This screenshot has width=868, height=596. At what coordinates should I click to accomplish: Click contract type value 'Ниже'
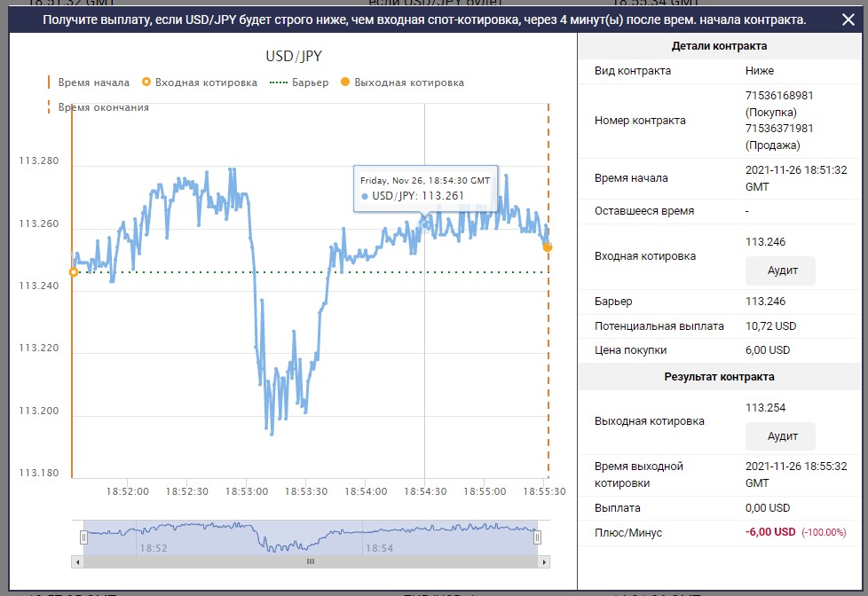(760, 71)
